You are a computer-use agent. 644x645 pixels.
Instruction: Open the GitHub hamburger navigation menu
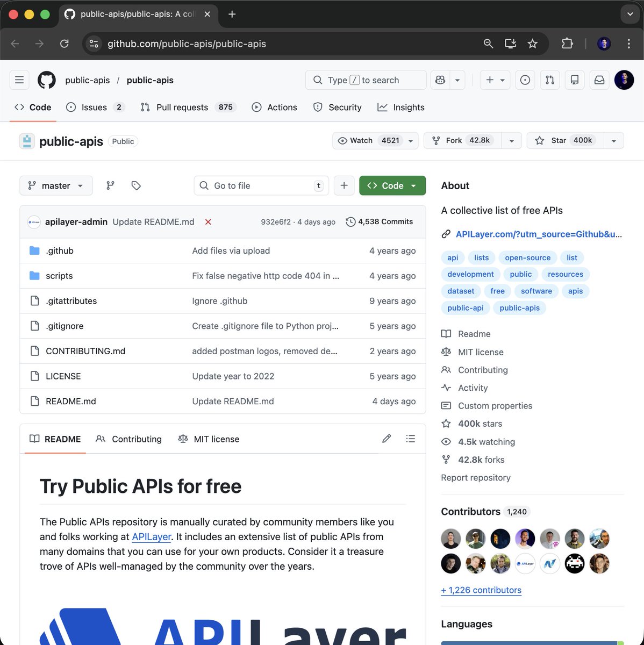[19, 80]
